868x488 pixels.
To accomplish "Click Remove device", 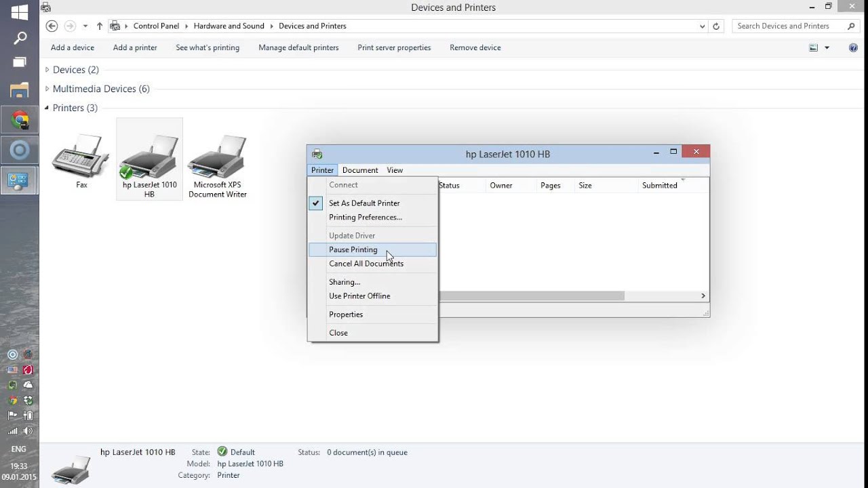I will point(475,47).
